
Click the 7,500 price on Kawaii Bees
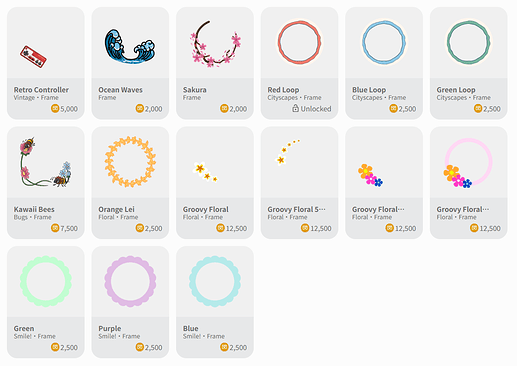pyautogui.click(x=64, y=228)
